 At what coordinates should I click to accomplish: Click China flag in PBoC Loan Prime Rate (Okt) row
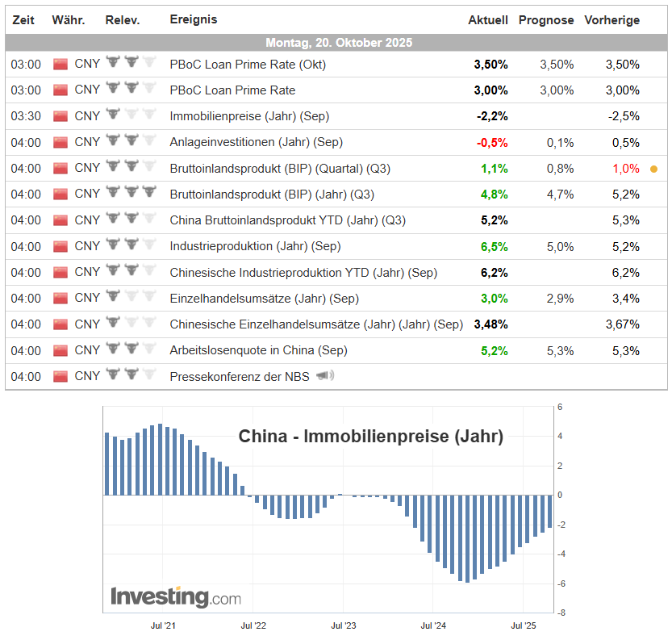click(x=61, y=64)
